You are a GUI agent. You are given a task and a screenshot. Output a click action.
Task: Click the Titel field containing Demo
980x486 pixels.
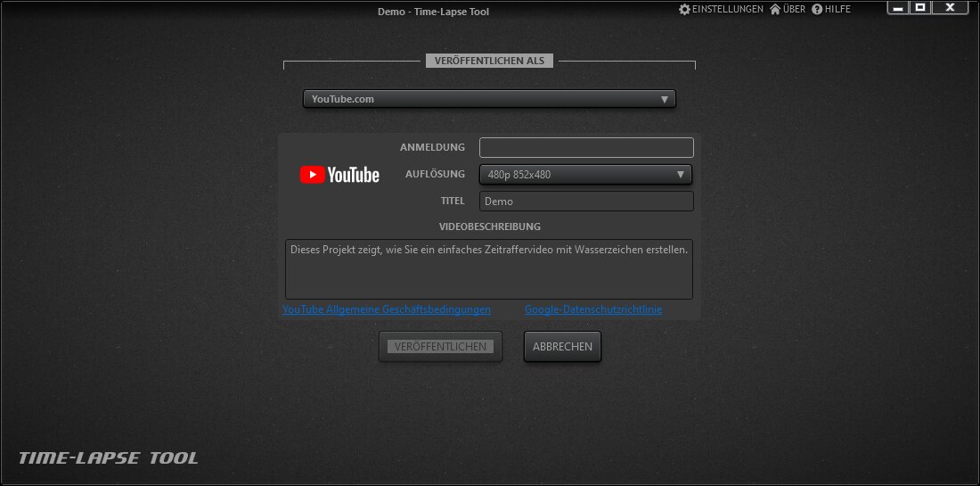pyautogui.click(x=586, y=202)
